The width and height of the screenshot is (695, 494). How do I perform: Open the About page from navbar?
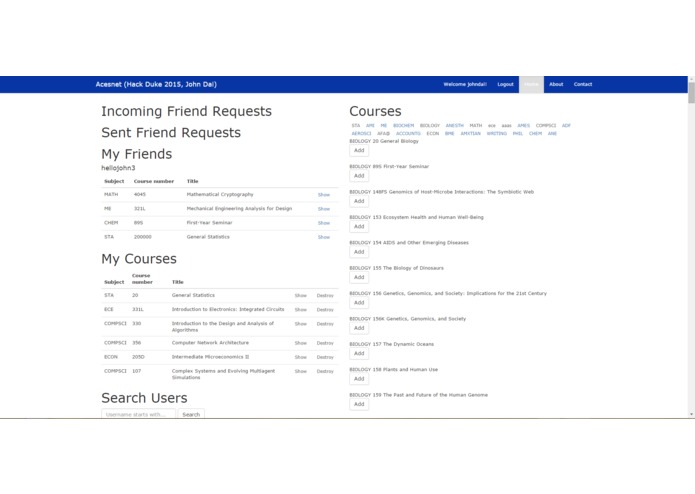pos(556,84)
